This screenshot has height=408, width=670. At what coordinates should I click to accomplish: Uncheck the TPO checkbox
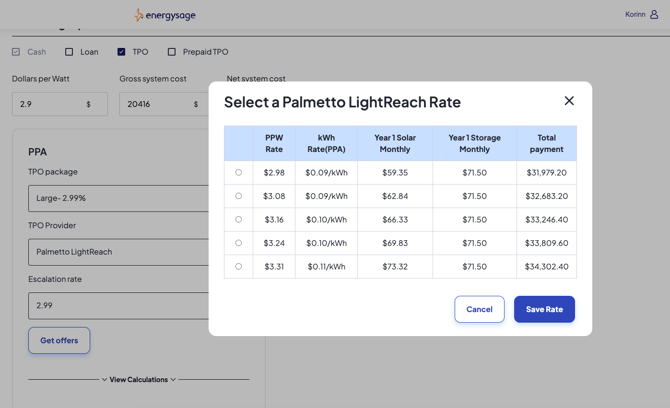pyautogui.click(x=121, y=52)
